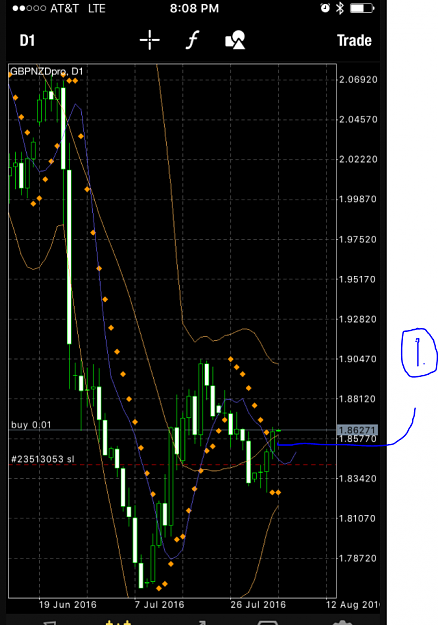Tap the 1.83420 price scale value
Screen dimensions: 438x625
358,479
